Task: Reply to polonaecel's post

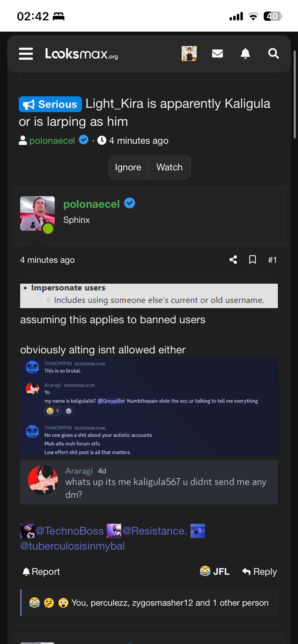Action: coord(259,571)
